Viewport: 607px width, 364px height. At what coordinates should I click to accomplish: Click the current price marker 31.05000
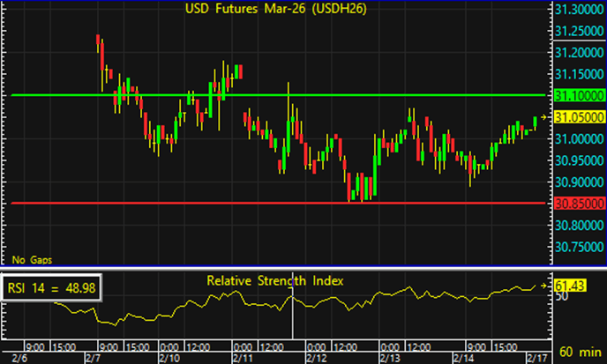point(578,117)
